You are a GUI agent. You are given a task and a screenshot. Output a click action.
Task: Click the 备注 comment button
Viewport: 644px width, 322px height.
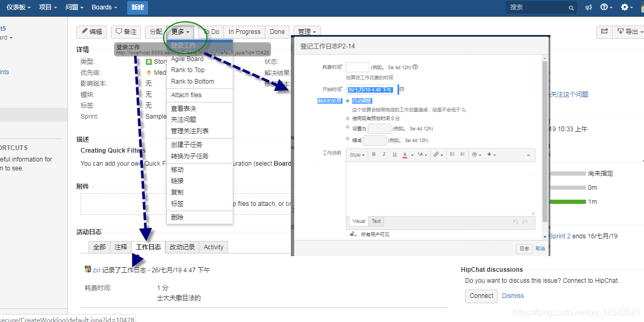(126, 32)
